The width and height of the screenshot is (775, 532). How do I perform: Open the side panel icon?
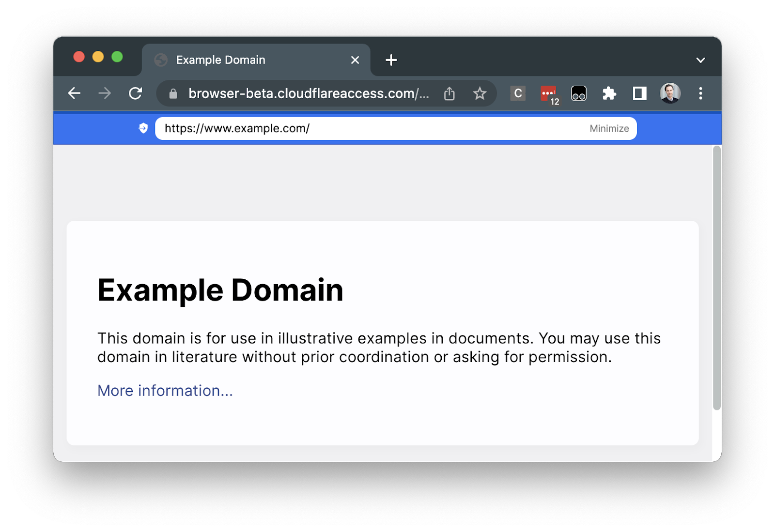coord(639,93)
